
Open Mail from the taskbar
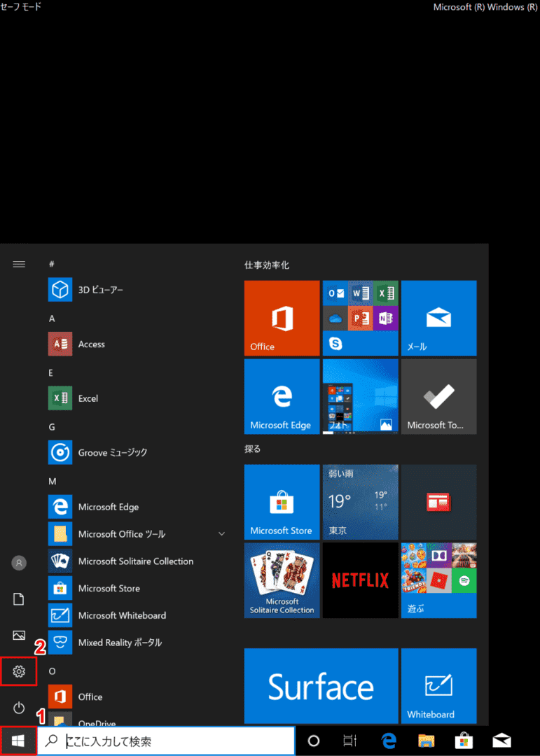coord(502,741)
